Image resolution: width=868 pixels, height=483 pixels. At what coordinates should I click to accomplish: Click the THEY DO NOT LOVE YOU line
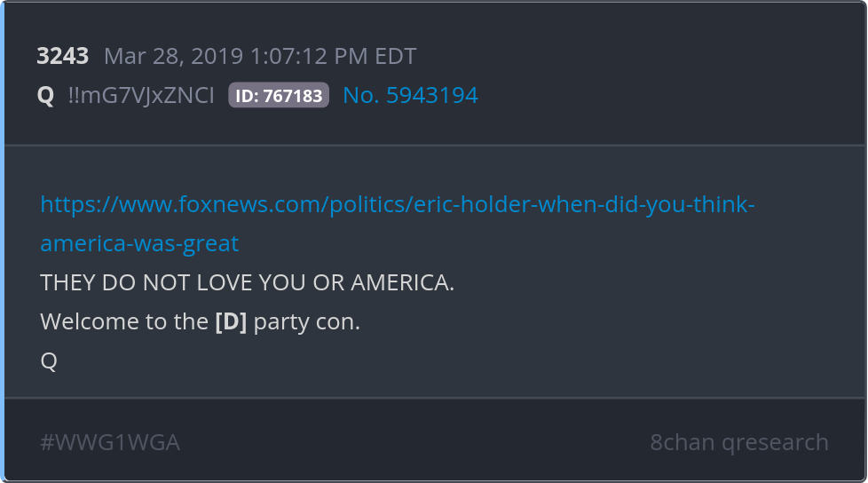247,282
